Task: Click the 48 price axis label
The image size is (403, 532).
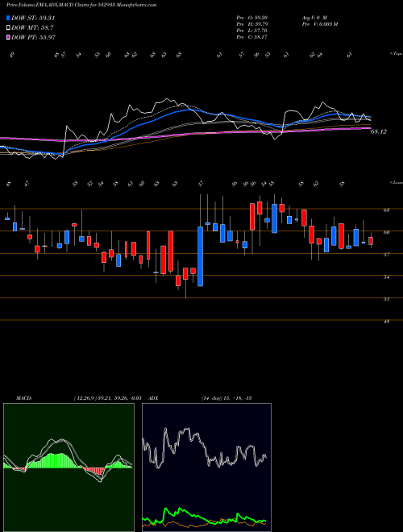Action: (x=386, y=322)
